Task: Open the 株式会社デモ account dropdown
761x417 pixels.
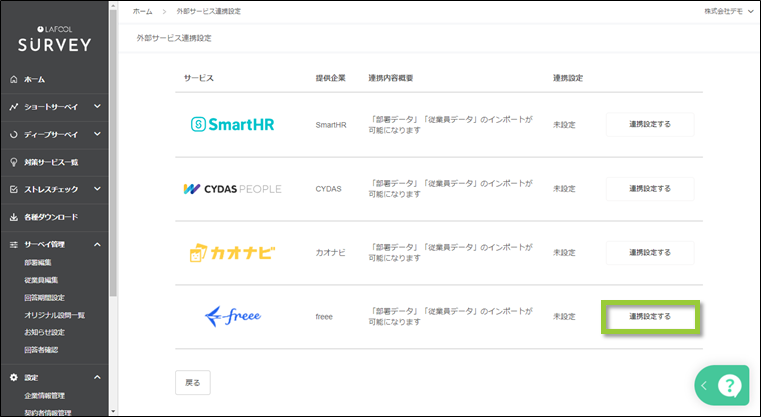Action: [729, 11]
